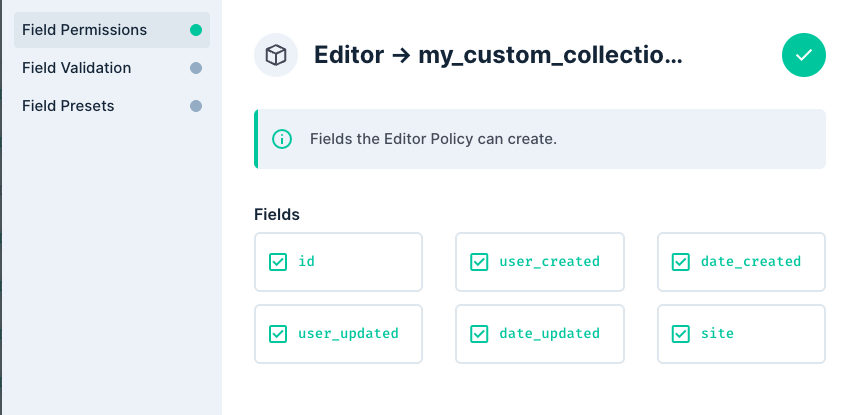Toggle date_updated field checkbox
The image size is (856, 415).
[480, 334]
